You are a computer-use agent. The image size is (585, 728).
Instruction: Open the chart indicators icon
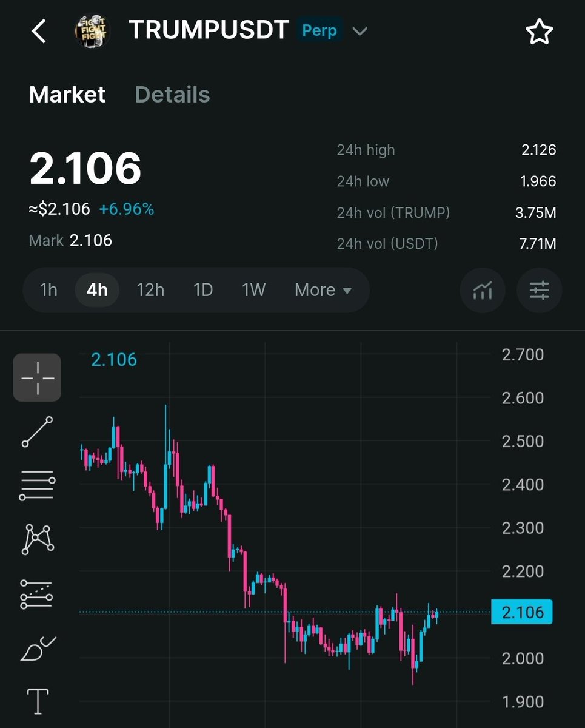pos(483,290)
